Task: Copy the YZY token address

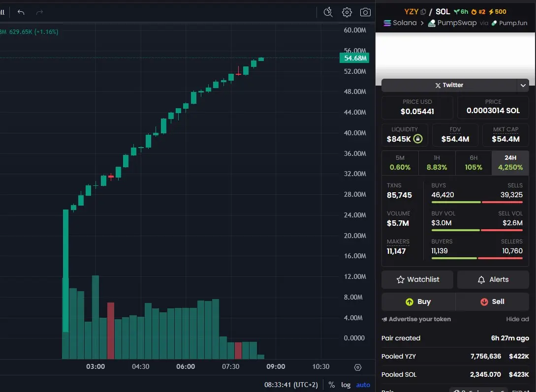Action: 423,12
